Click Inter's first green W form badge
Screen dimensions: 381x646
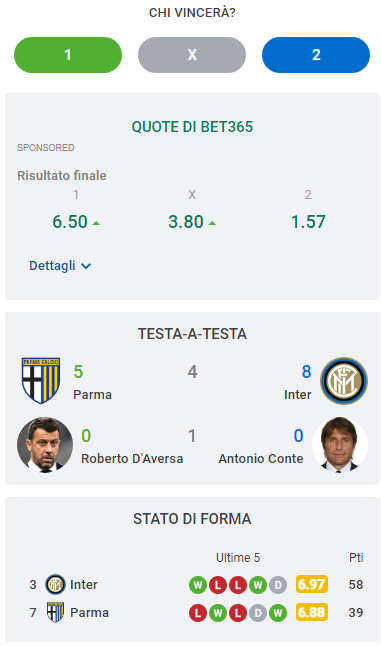[198, 585]
